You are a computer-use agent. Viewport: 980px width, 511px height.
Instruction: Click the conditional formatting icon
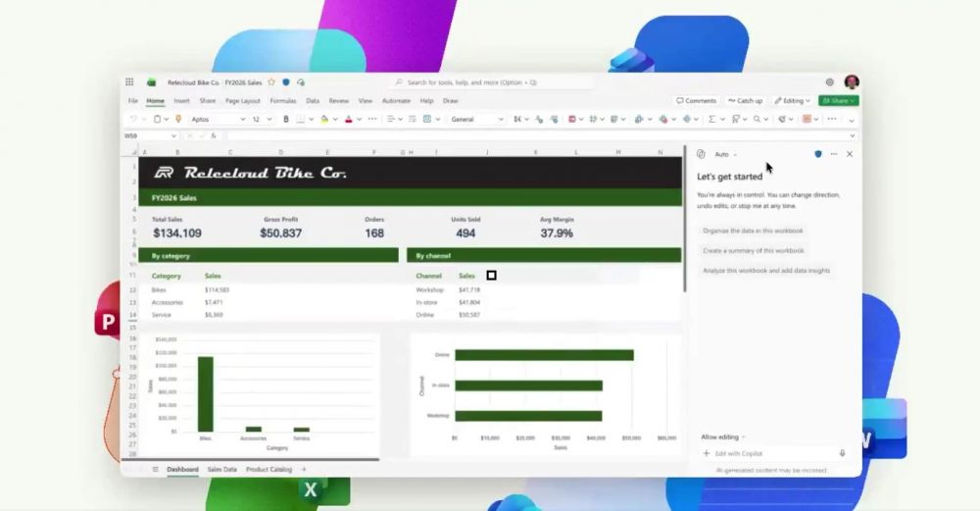pos(572,119)
